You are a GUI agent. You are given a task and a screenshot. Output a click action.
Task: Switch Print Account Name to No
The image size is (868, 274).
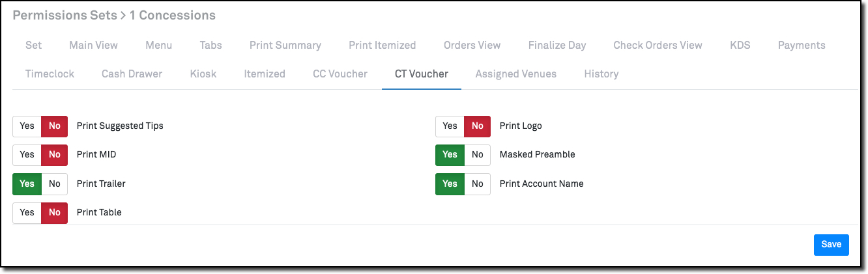[478, 184]
